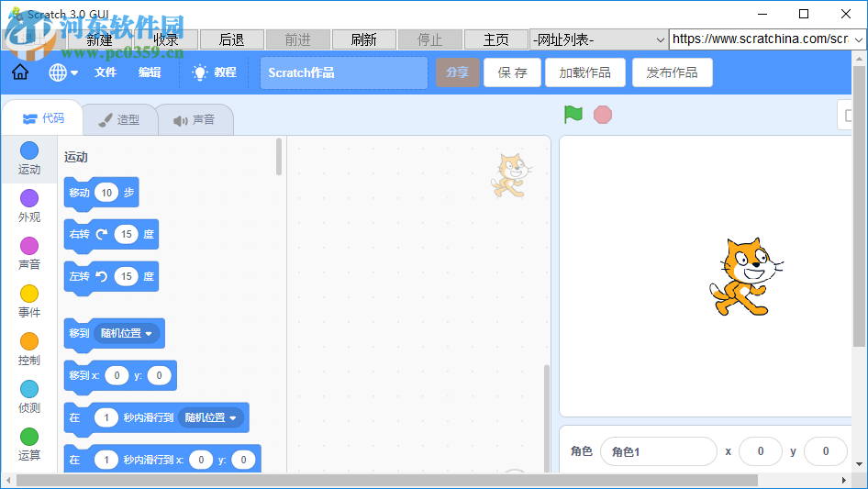Click the y coordinate in 滑行到 x: y: block
The image size is (868, 489).
point(243,460)
